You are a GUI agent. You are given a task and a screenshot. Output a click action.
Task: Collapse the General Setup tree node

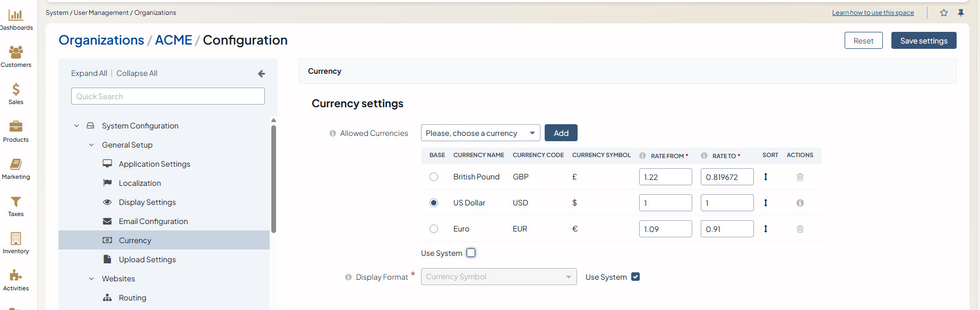(x=91, y=145)
